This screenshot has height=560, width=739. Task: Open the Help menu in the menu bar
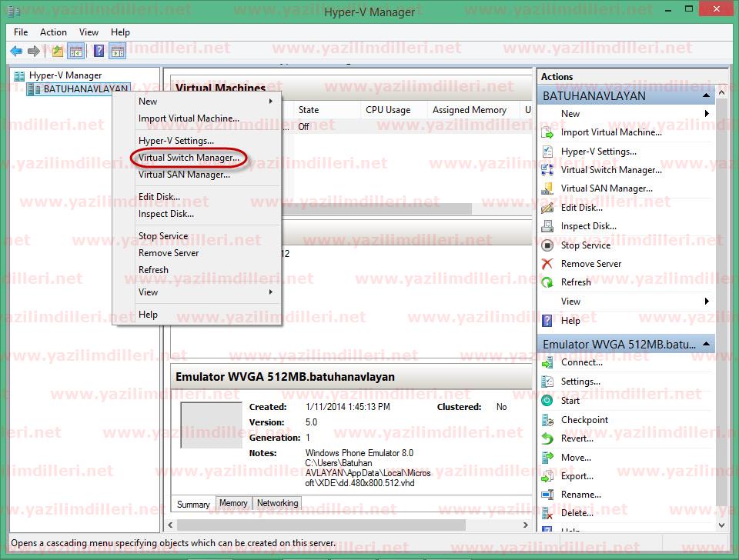pyautogui.click(x=120, y=32)
